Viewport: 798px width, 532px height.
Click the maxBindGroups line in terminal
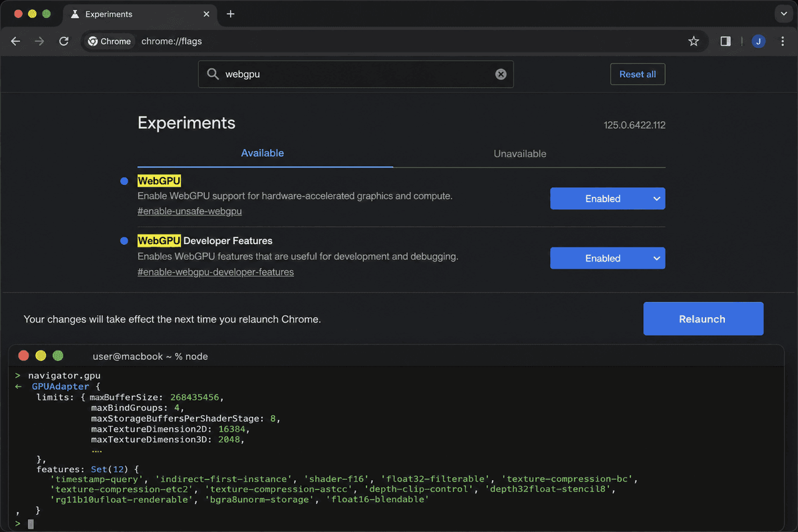(x=138, y=408)
